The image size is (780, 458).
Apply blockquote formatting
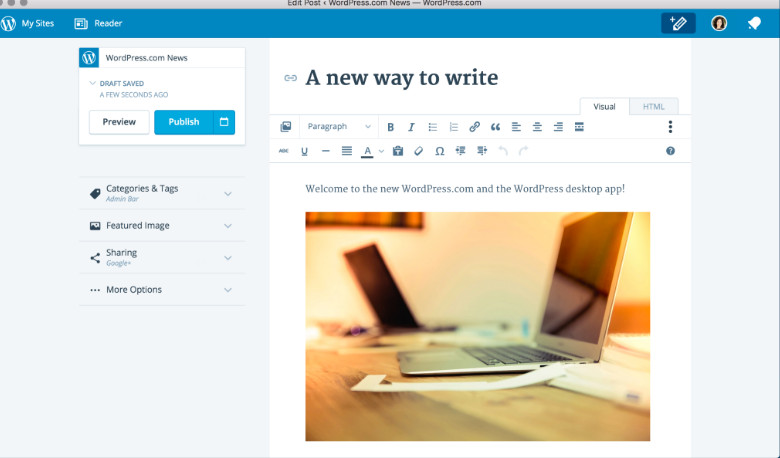pyautogui.click(x=495, y=127)
